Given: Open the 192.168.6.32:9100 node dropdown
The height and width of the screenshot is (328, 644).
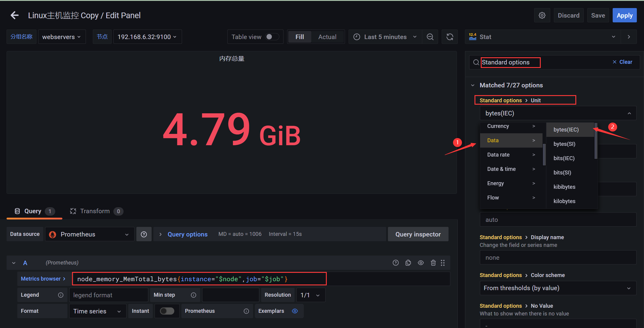Looking at the screenshot, I should tap(147, 37).
